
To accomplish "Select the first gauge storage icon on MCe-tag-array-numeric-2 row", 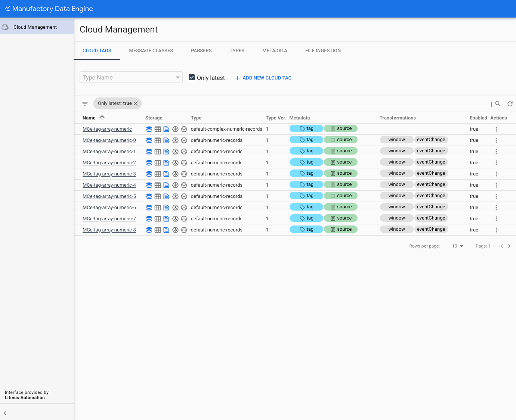I will (175, 162).
